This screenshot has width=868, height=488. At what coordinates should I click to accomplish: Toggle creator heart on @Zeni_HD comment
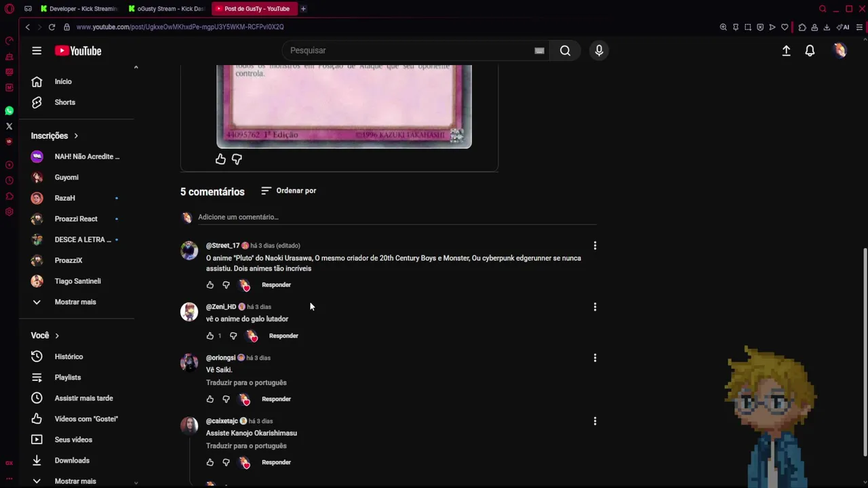pyautogui.click(x=252, y=336)
